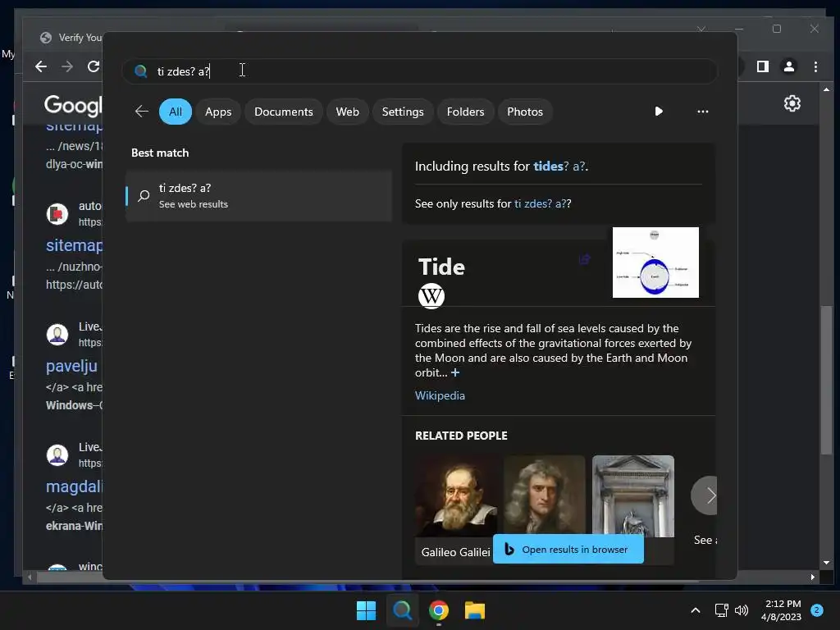The image size is (840, 630).
Task: Open Chrome profile avatar icon
Action: 789,66
